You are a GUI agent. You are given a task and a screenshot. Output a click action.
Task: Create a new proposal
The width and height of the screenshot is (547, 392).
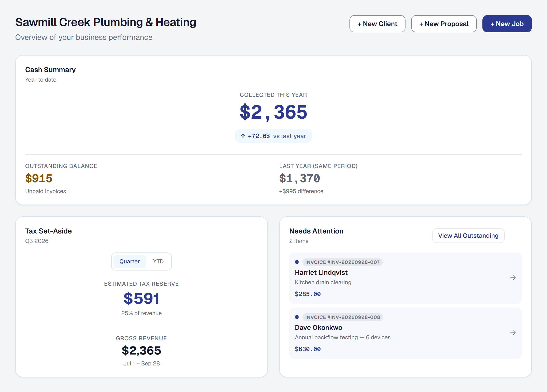[x=443, y=24]
